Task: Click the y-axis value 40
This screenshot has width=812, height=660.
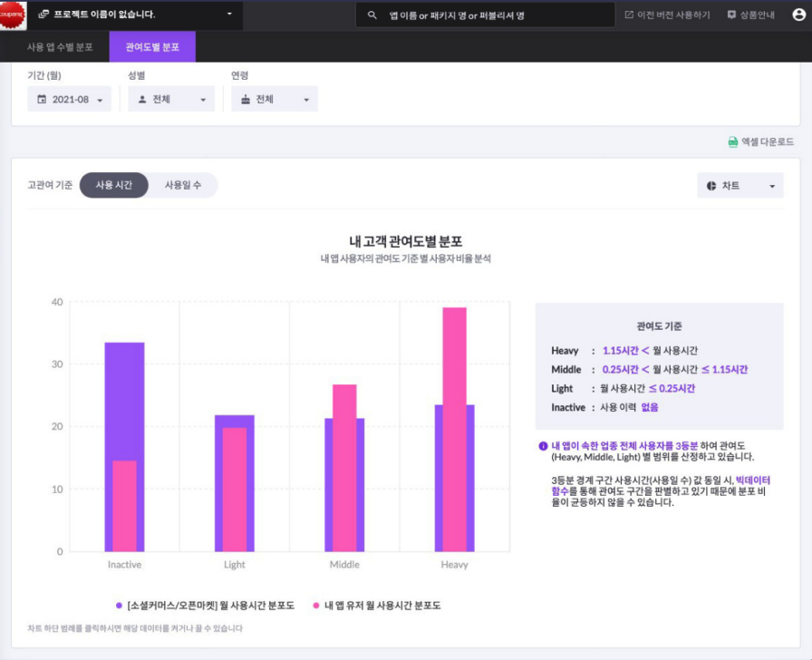Action: (x=57, y=302)
